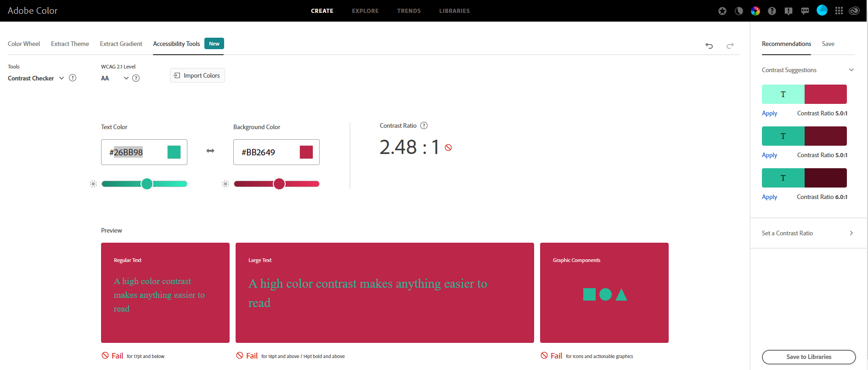Click the triangle shape in Graphic Components
868x370 pixels.
[x=621, y=294]
